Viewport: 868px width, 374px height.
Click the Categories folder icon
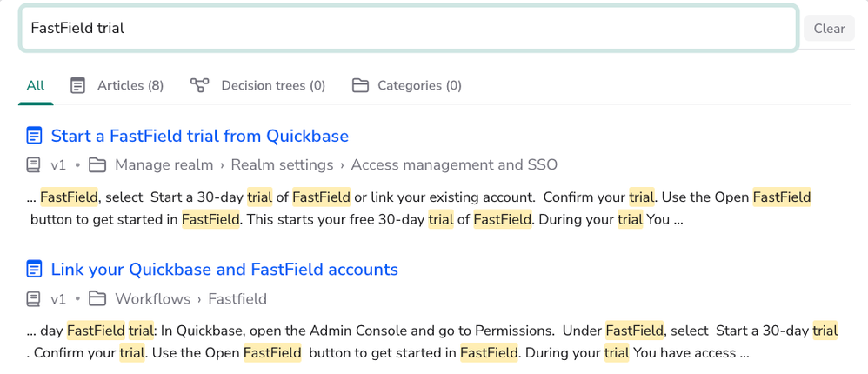(x=360, y=86)
